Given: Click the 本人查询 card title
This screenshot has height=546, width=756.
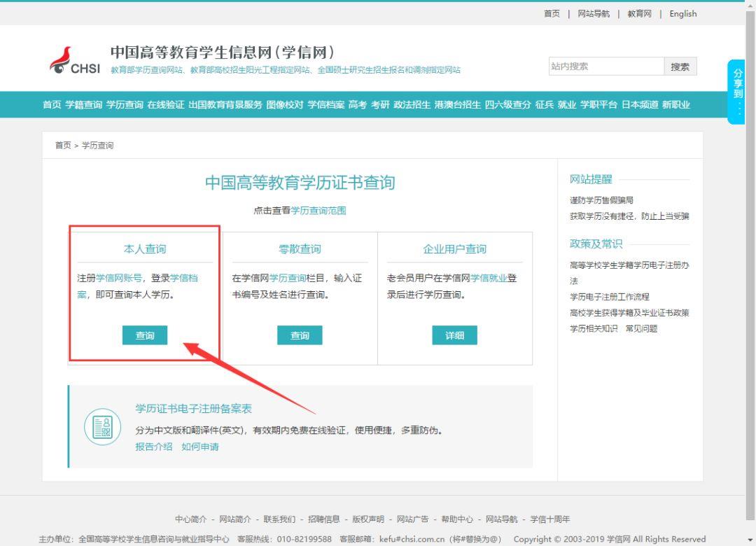Looking at the screenshot, I should pos(145,249).
